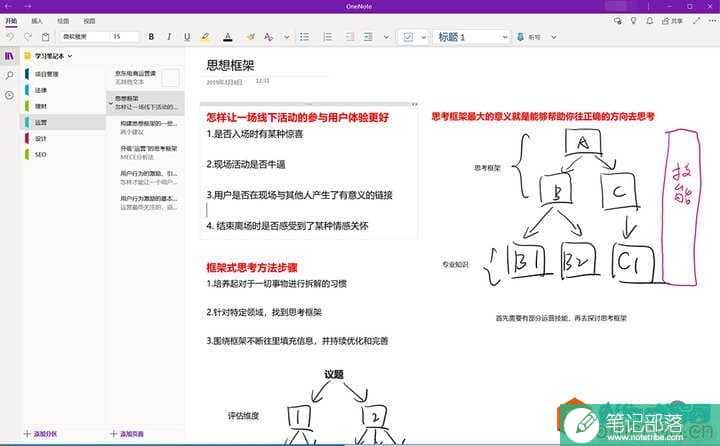Screen dimensions: 720x446
Task: Switch to the 视图 tab
Action: (89, 21)
